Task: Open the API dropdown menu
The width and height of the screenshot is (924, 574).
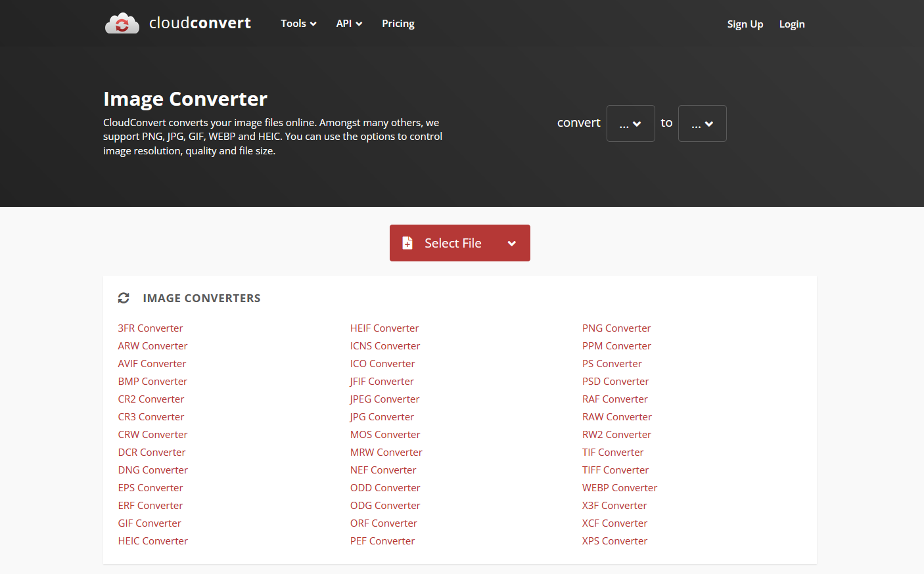Action: pos(349,24)
